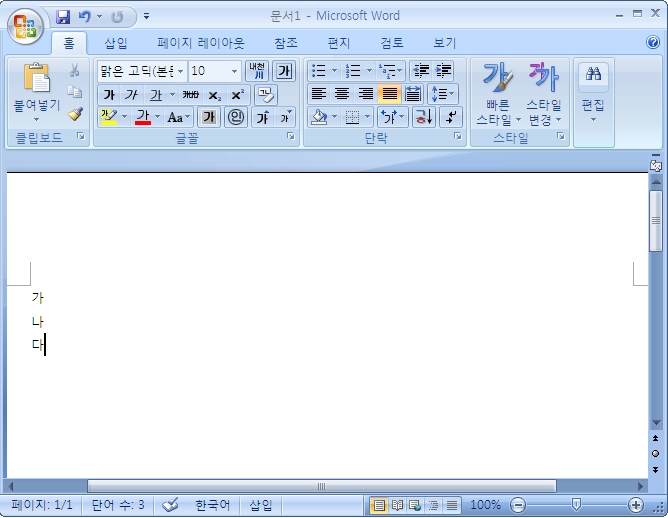Open the borders dropdown arrow
Screen dimensions: 668x518
(x=368, y=117)
